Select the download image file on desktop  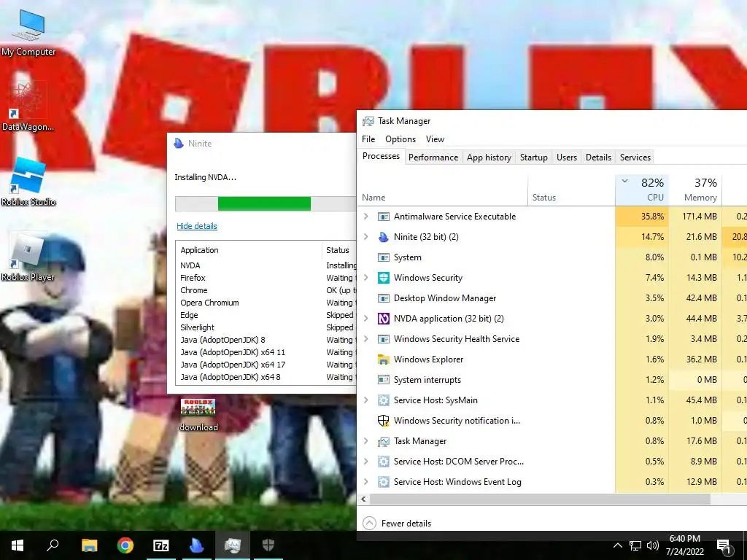pyautogui.click(x=198, y=415)
